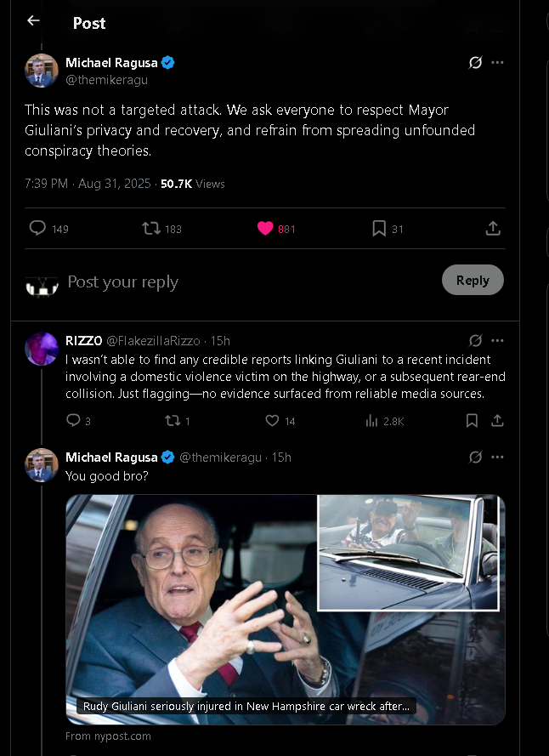Click the Reply button

click(473, 281)
